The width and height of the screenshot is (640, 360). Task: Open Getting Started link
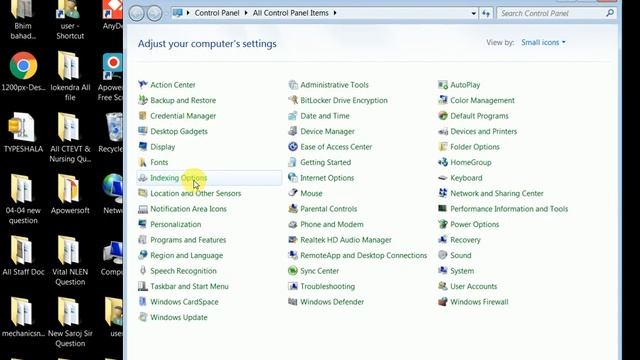coord(325,162)
